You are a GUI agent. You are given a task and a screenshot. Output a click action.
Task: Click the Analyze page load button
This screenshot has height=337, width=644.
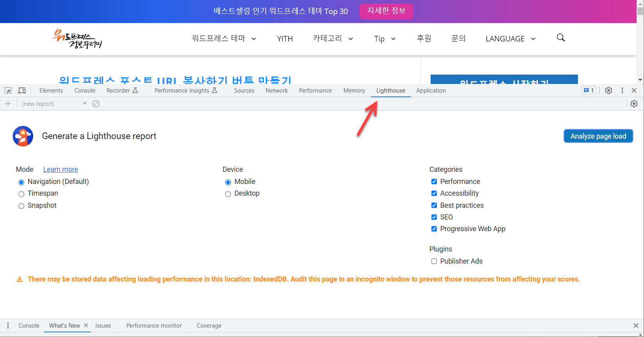tap(598, 136)
